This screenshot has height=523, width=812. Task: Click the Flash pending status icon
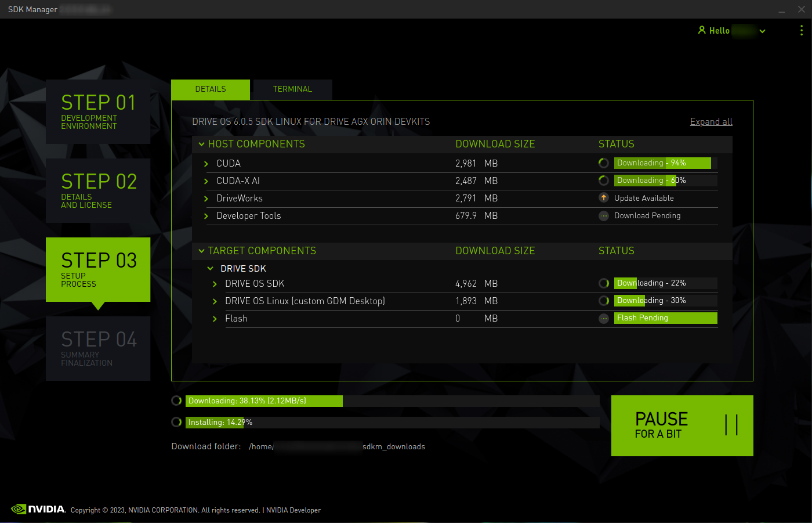pyautogui.click(x=604, y=318)
